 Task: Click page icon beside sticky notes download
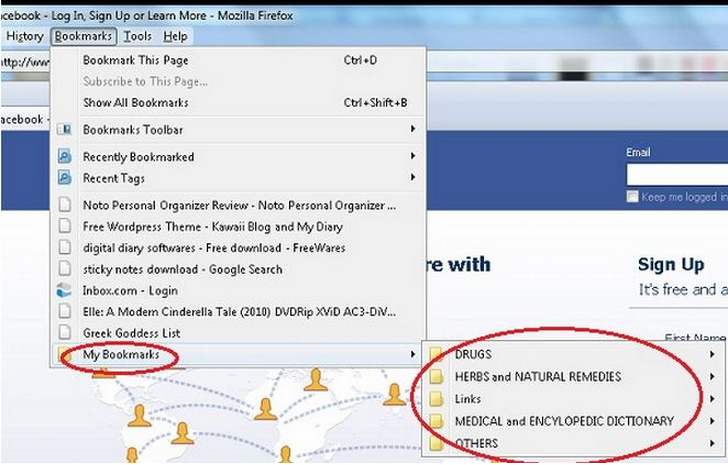[x=65, y=269]
